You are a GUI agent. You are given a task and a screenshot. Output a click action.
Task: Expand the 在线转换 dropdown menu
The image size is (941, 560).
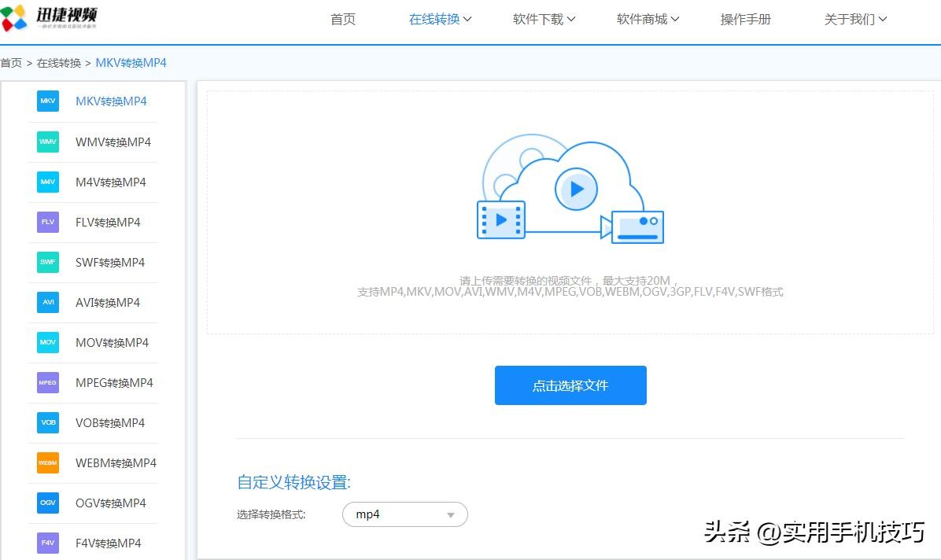(440, 20)
